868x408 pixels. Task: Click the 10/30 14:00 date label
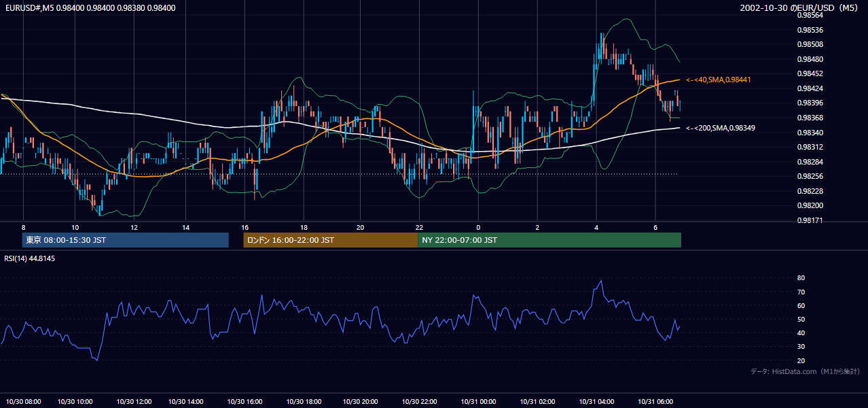pos(187,402)
